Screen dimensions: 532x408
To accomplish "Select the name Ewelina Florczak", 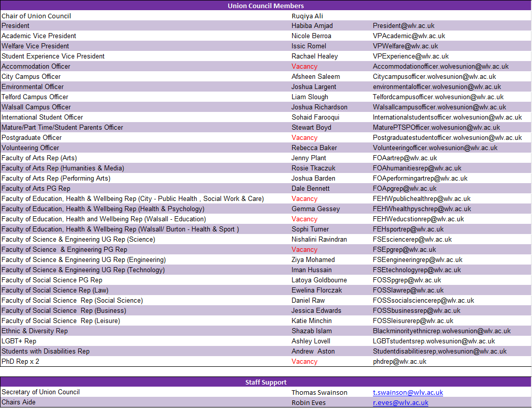I will pos(317,291).
